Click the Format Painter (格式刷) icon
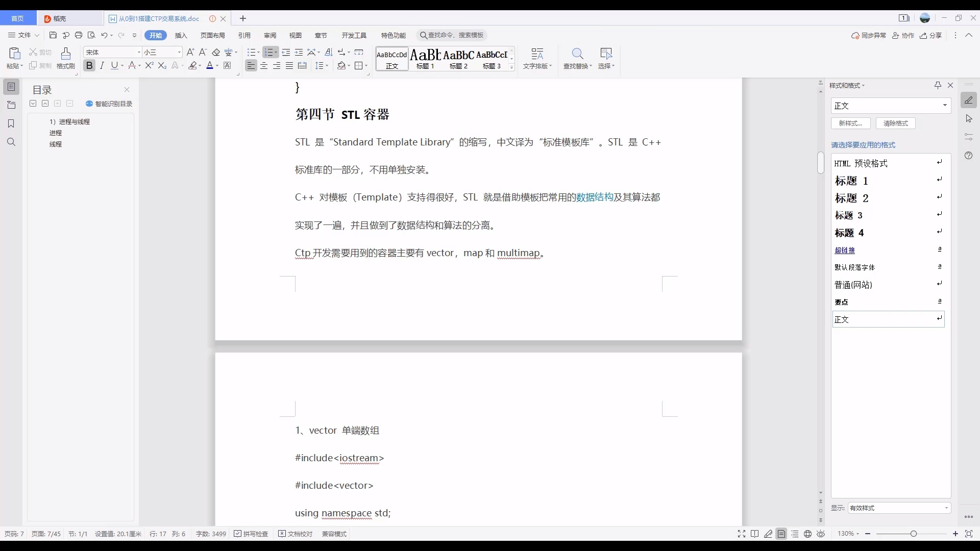 [x=65, y=54]
